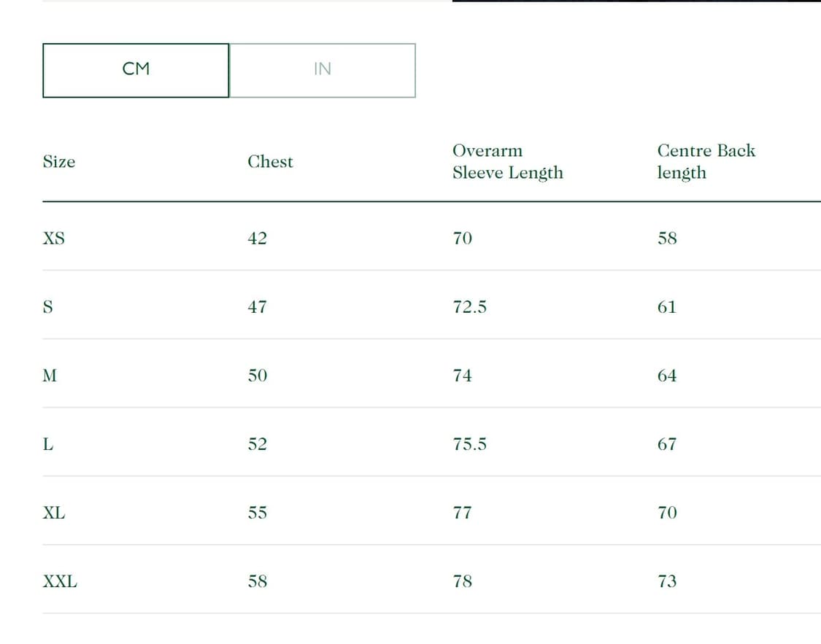The height and width of the screenshot is (644, 821).
Task: Select the XL size row label
Action: (54, 513)
